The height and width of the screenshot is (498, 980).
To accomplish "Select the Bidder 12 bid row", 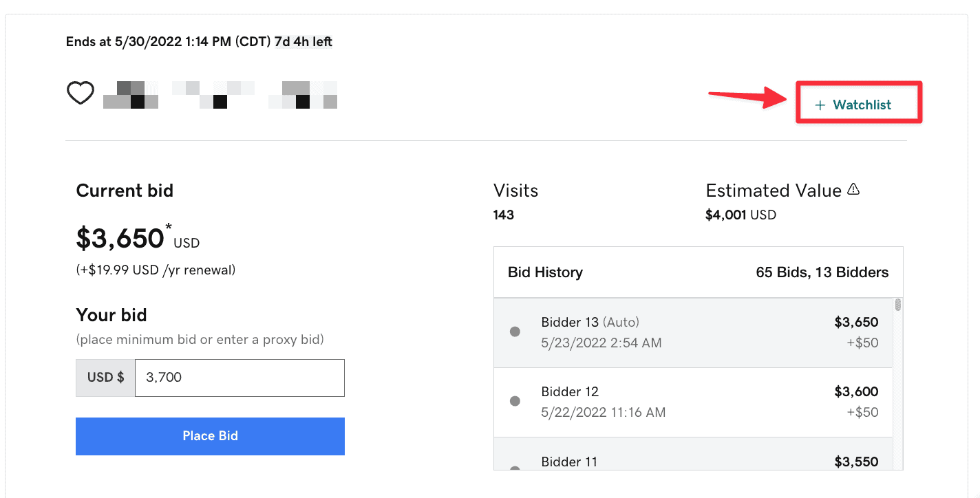I will tap(694, 402).
